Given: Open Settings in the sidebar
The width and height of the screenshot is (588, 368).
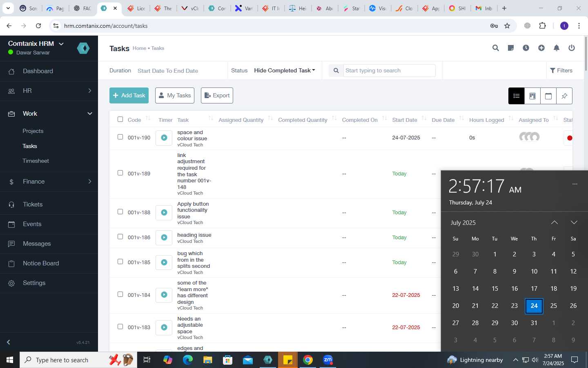Looking at the screenshot, I should tap(49, 283).
